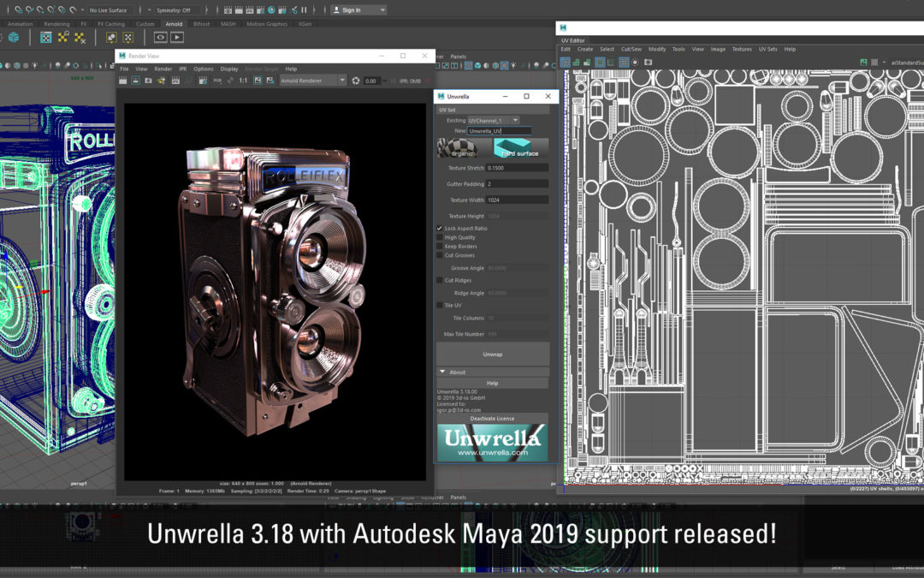Open Textures menu in UV Editor
The height and width of the screenshot is (578, 924).
742,50
